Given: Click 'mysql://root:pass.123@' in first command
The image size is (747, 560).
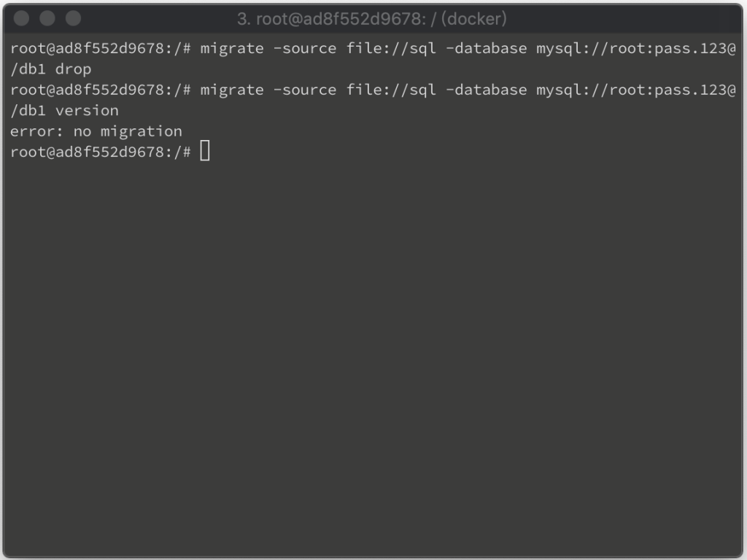Looking at the screenshot, I should [636, 49].
